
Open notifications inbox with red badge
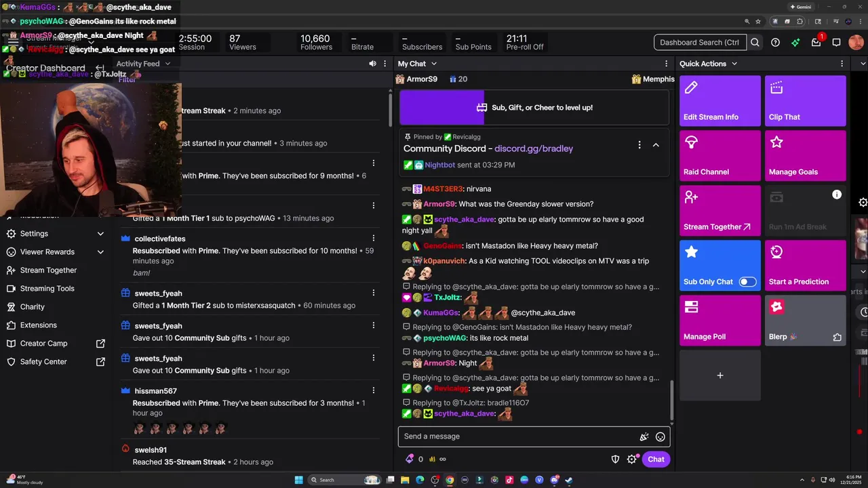[816, 42]
